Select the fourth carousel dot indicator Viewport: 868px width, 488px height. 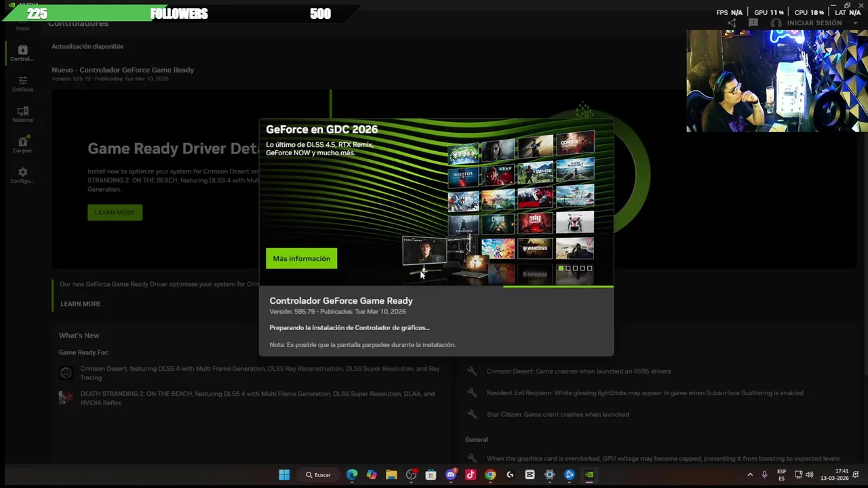click(x=583, y=268)
